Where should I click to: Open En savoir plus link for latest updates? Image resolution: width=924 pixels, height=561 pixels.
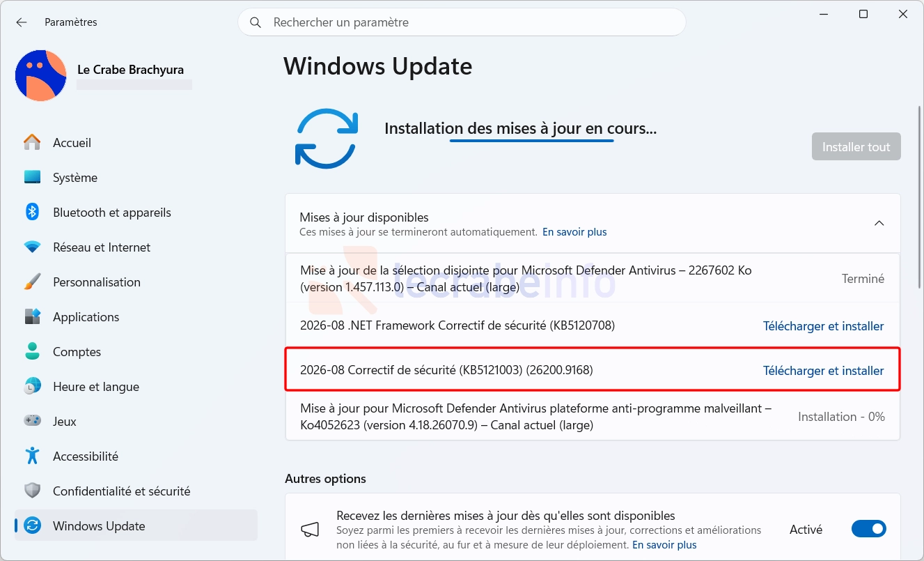664,545
